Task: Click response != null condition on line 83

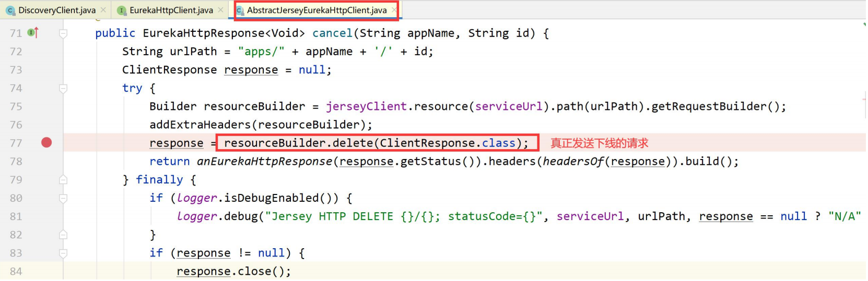Action: [x=230, y=253]
